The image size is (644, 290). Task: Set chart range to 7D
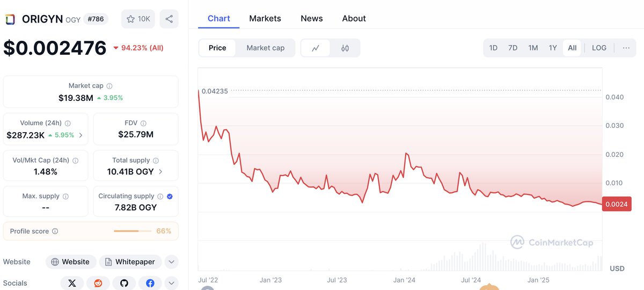(x=513, y=48)
